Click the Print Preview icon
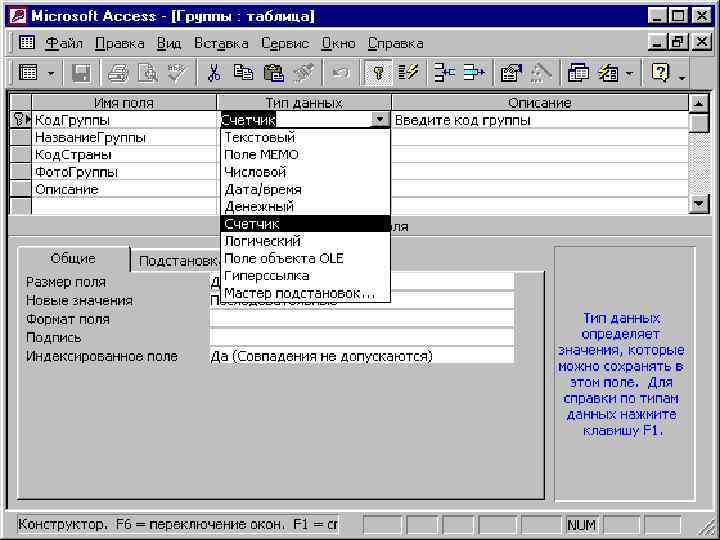Image resolution: width=720 pixels, height=540 pixels. (x=148, y=73)
